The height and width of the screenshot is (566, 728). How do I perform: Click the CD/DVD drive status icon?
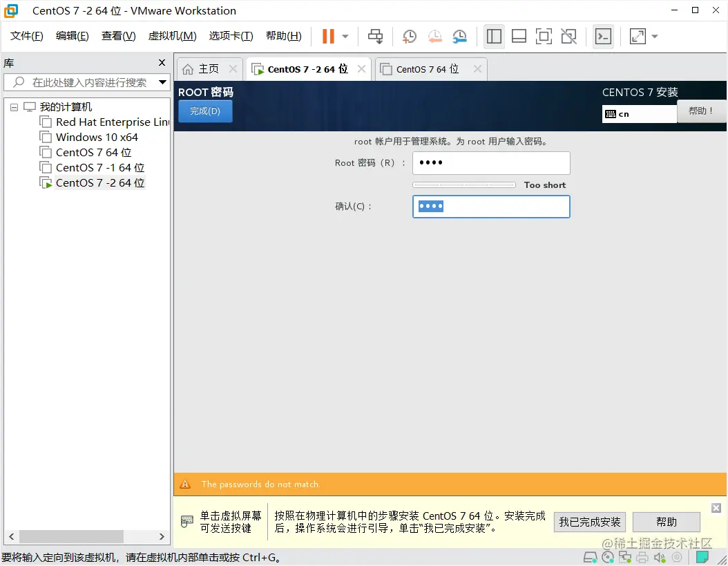(608, 557)
